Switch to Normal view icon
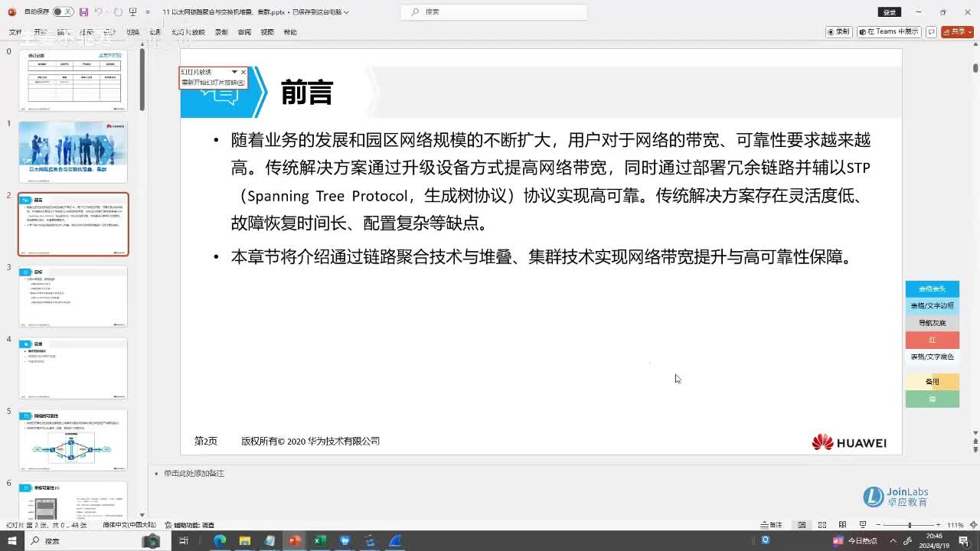The width and height of the screenshot is (980, 551). pos(802,525)
